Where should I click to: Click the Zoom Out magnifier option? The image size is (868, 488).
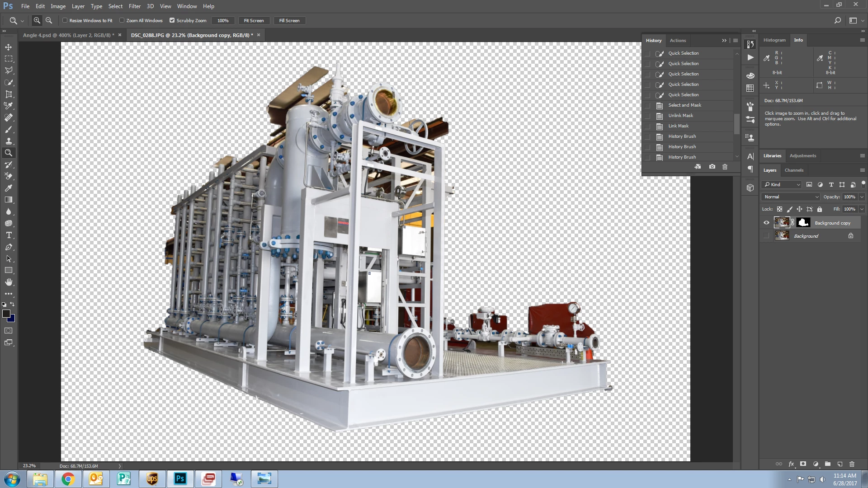(x=49, y=20)
